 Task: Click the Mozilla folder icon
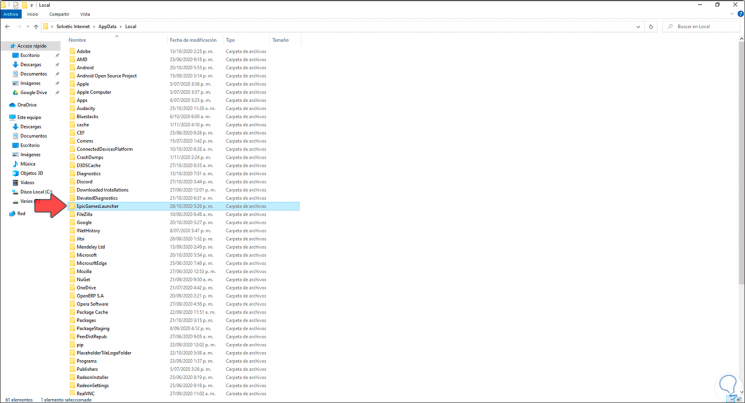(x=72, y=271)
